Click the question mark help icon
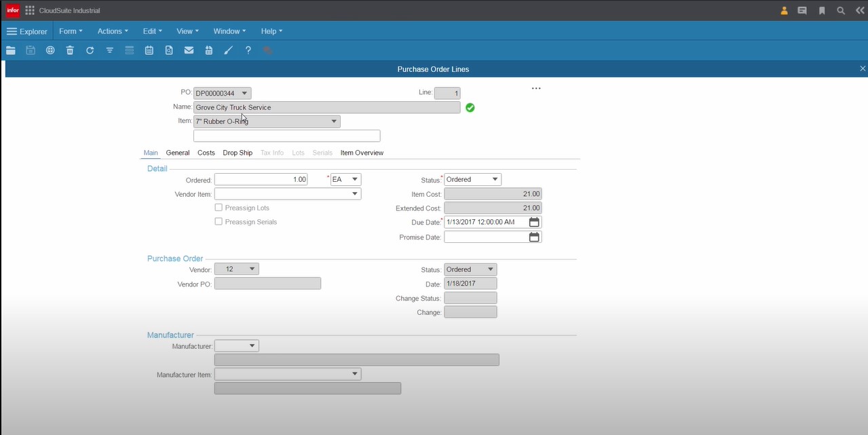This screenshot has width=868, height=435. point(248,50)
